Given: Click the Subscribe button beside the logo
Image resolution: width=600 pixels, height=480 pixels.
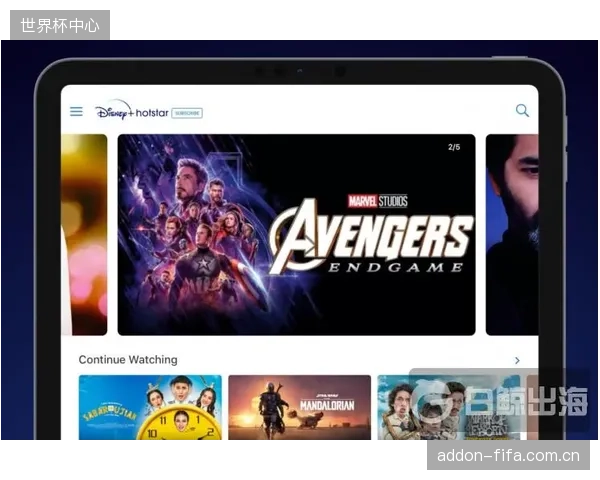Looking at the screenshot, I should (187, 113).
